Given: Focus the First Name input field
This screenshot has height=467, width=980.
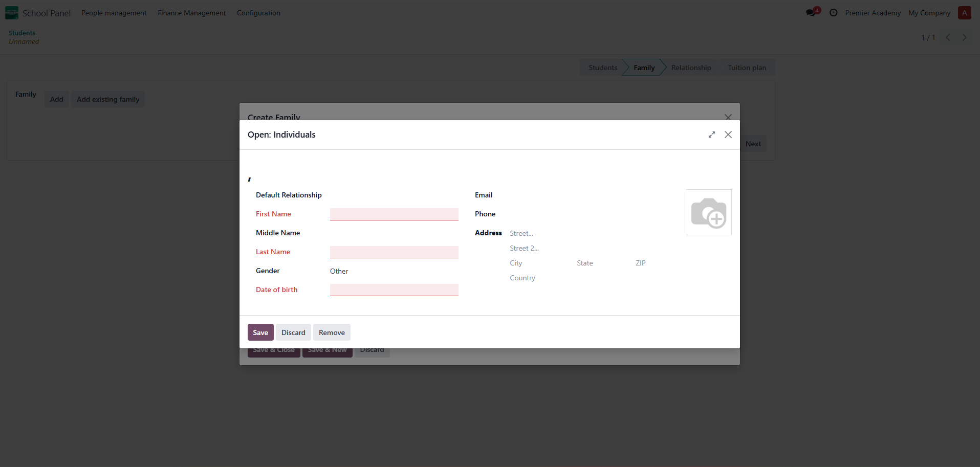Looking at the screenshot, I should (394, 214).
